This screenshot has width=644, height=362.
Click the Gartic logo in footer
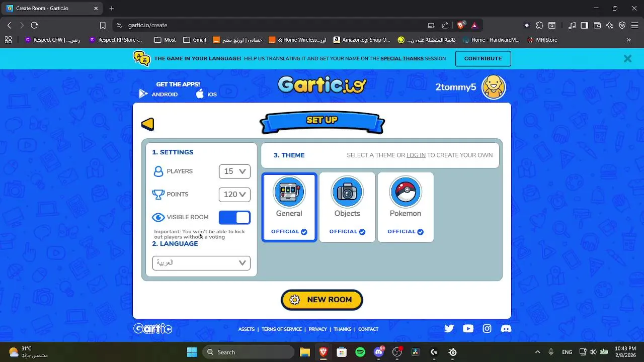(x=153, y=329)
